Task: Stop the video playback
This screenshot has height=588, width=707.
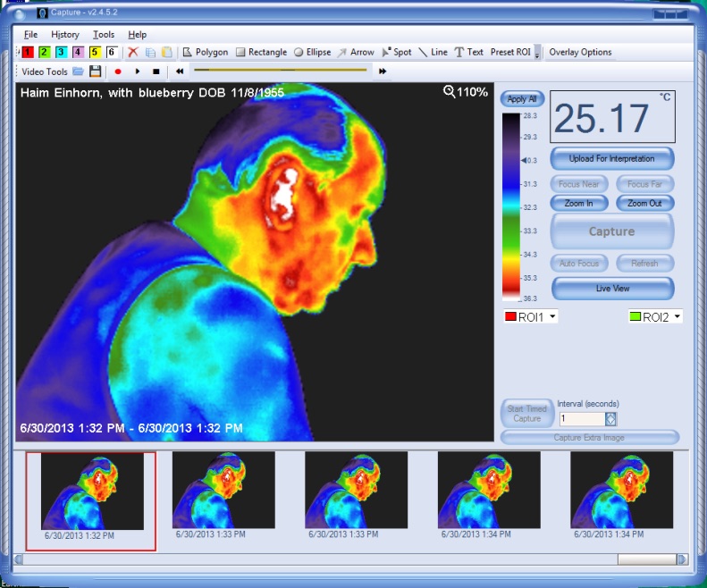Action: 156,71
